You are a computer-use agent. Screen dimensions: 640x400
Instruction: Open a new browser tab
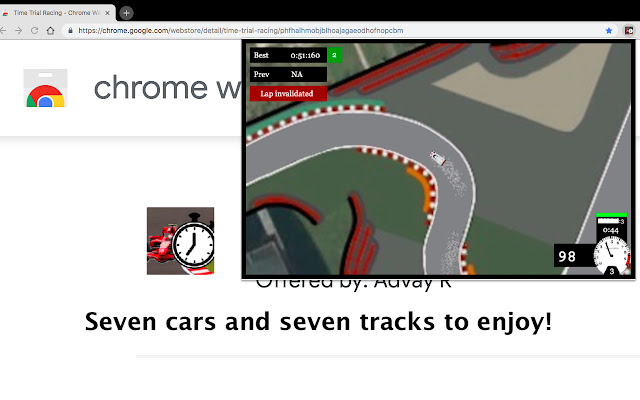(x=126, y=13)
